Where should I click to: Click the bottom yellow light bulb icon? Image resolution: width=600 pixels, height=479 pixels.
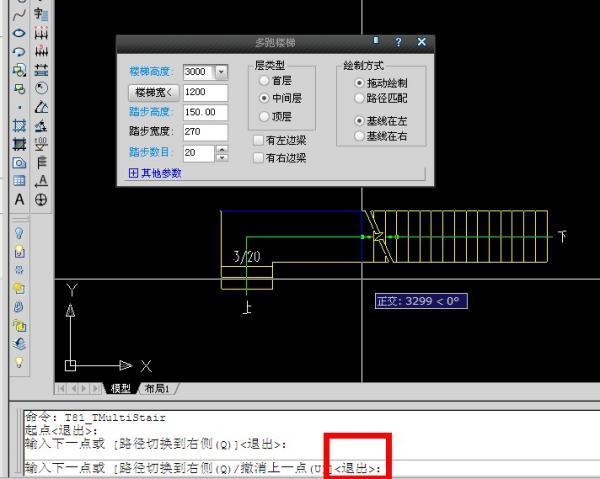pos(19,362)
